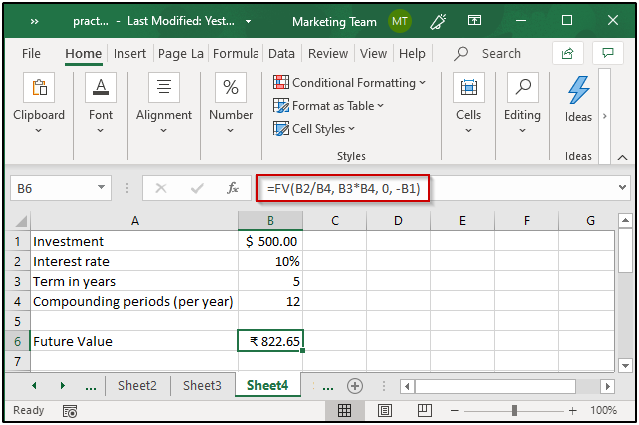Open the Cell Styles dropdown
The width and height of the screenshot is (639, 425).
coord(314,129)
